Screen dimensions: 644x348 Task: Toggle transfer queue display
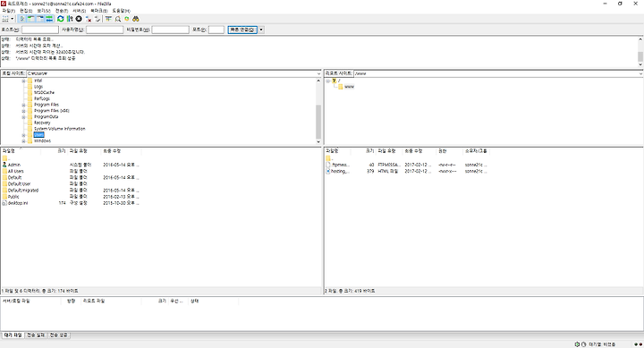(x=49, y=19)
